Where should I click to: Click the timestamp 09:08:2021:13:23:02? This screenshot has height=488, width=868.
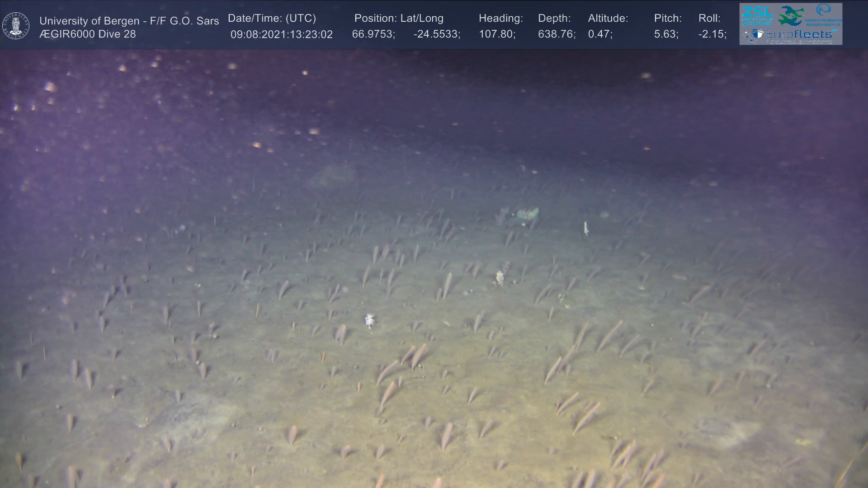(281, 35)
